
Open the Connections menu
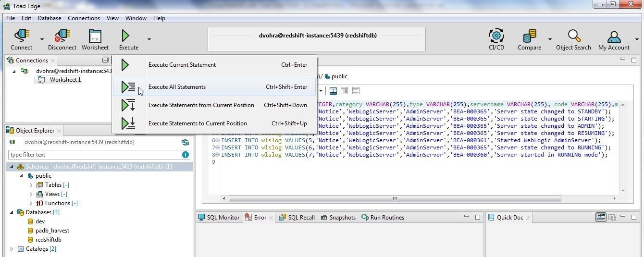point(84,18)
